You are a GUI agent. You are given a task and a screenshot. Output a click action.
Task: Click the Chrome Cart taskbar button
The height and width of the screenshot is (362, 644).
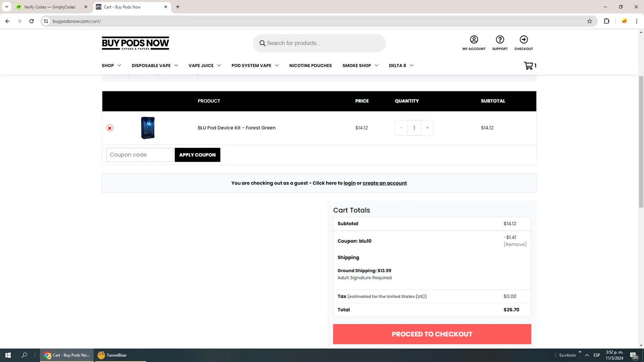pos(67,355)
